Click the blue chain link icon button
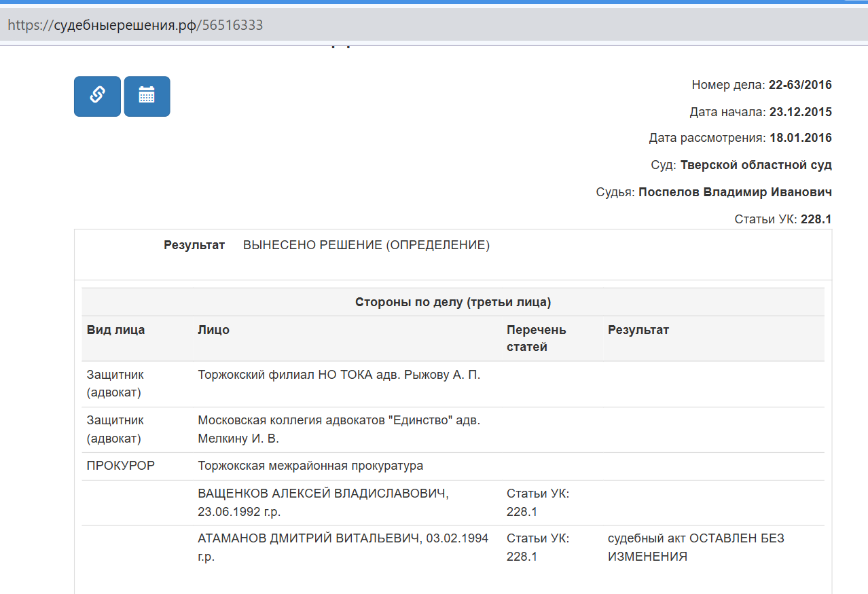 pos(97,96)
